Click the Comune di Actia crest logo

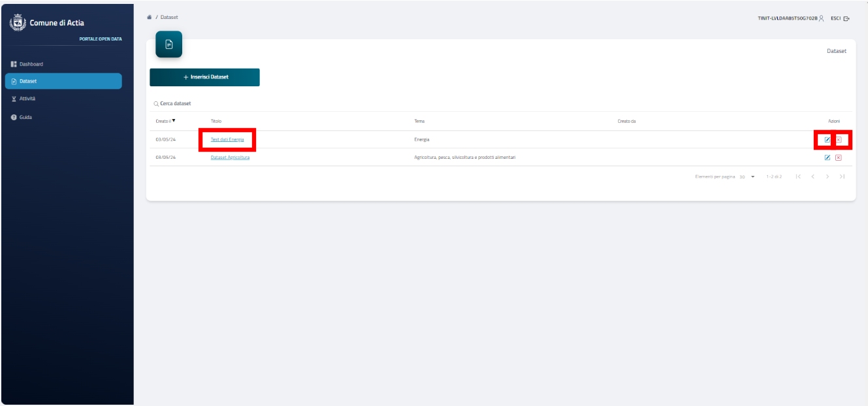pyautogui.click(x=16, y=23)
